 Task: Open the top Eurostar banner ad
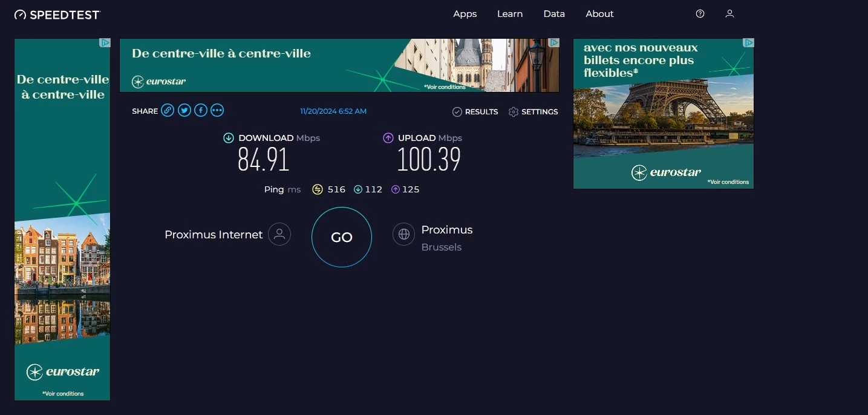(x=339, y=65)
